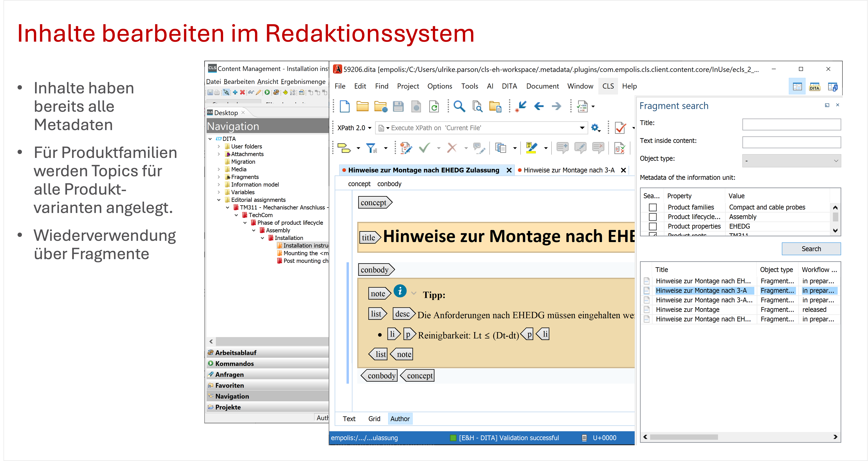Open the Execute XPath history dropdown arrow
Image resolution: width=868 pixels, height=461 pixels.
point(582,128)
